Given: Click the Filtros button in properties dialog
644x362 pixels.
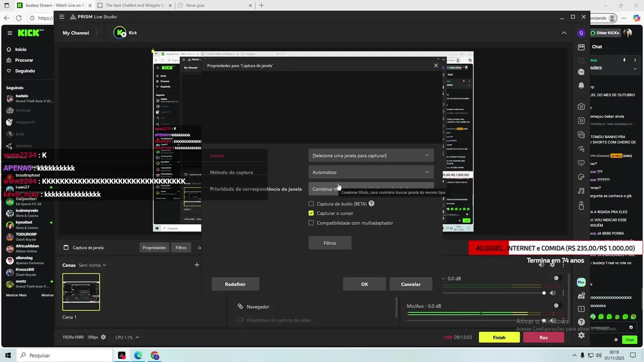Looking at the screenshot, I should tap(330, 243).
